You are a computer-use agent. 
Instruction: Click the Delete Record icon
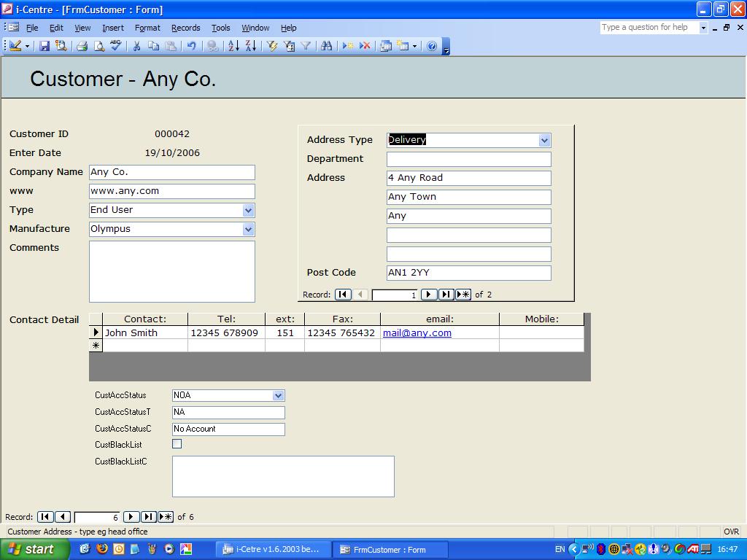click(365, 46)
